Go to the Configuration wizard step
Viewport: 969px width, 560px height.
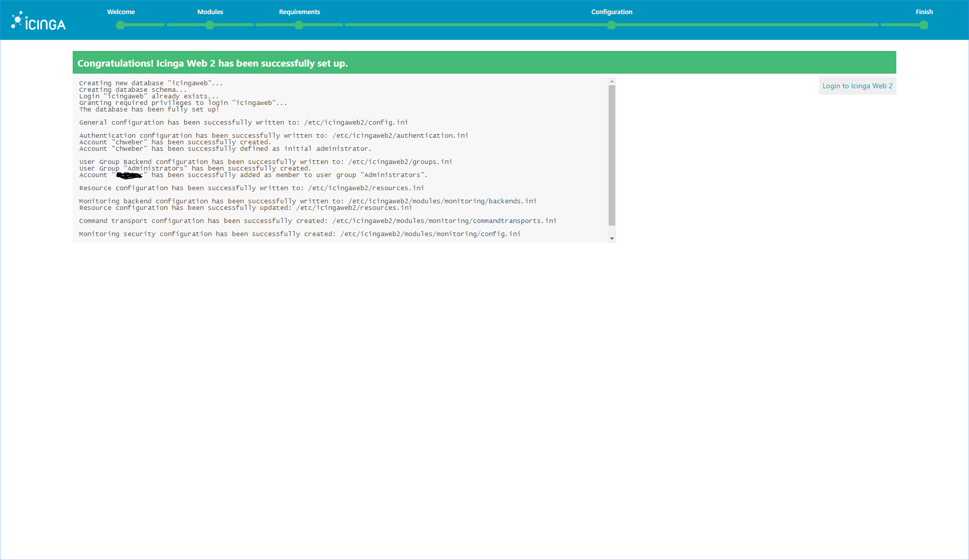pyautogui.click(x=612, y=12)
